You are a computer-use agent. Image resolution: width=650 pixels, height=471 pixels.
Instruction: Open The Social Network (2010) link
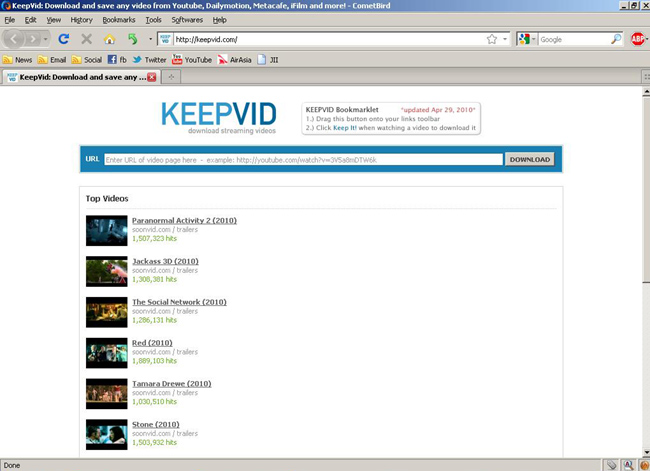pos(179,302)
